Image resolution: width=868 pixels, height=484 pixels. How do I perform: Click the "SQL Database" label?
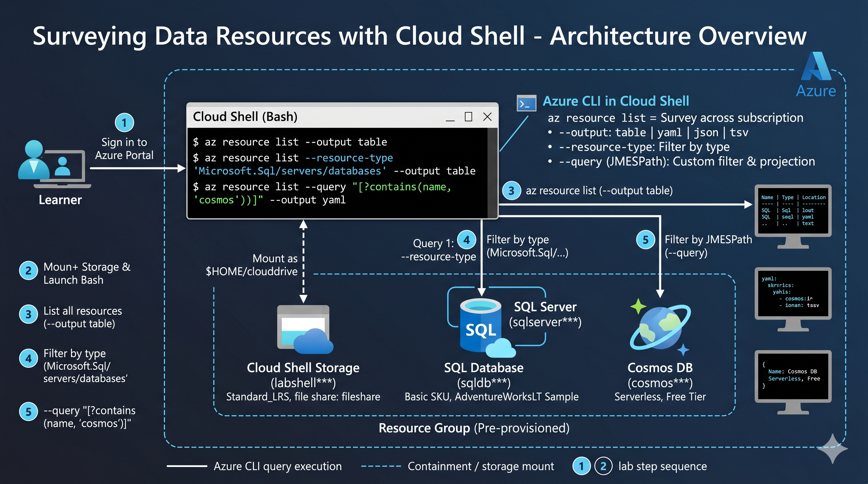[484, 368]
